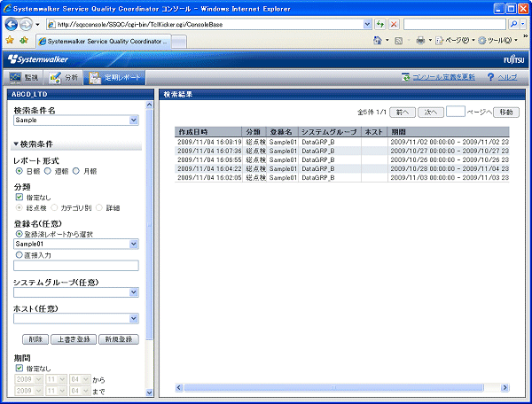Switch to the 監視 tab
The width and height of the screenshot is (532, 404).
pyautogui.click(x=24, y=78)
